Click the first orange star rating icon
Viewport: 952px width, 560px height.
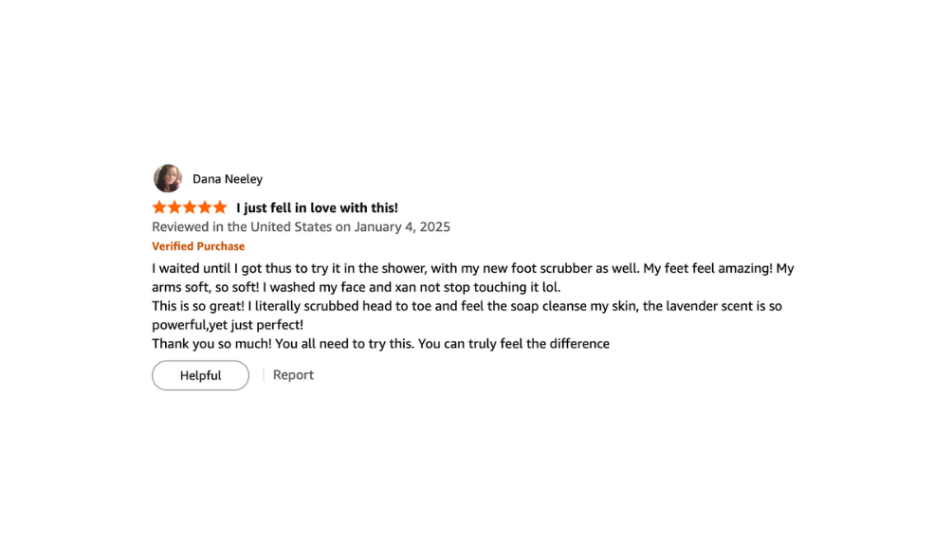157,207
